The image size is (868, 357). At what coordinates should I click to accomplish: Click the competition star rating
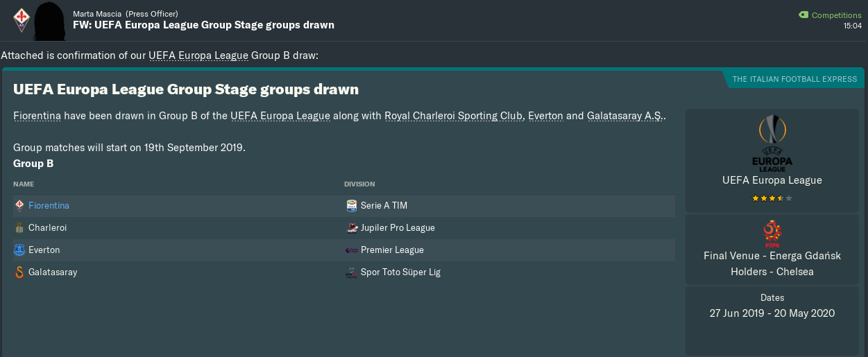pos(772,198)
